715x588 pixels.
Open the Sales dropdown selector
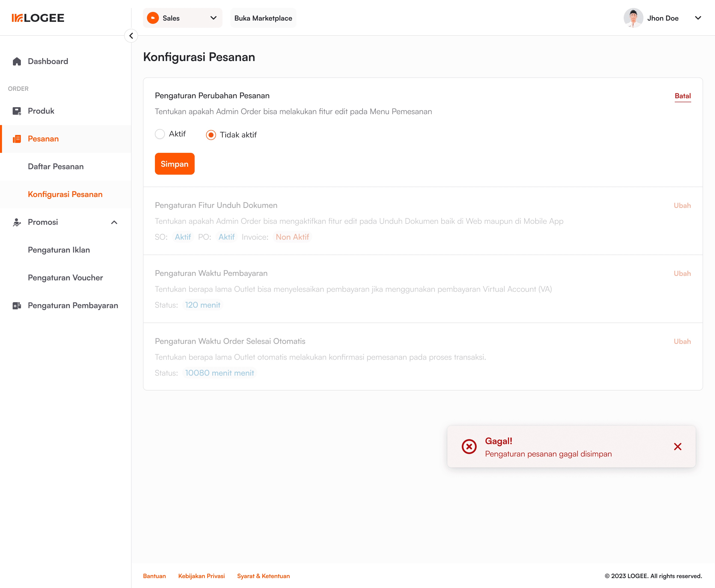[182, 18]
